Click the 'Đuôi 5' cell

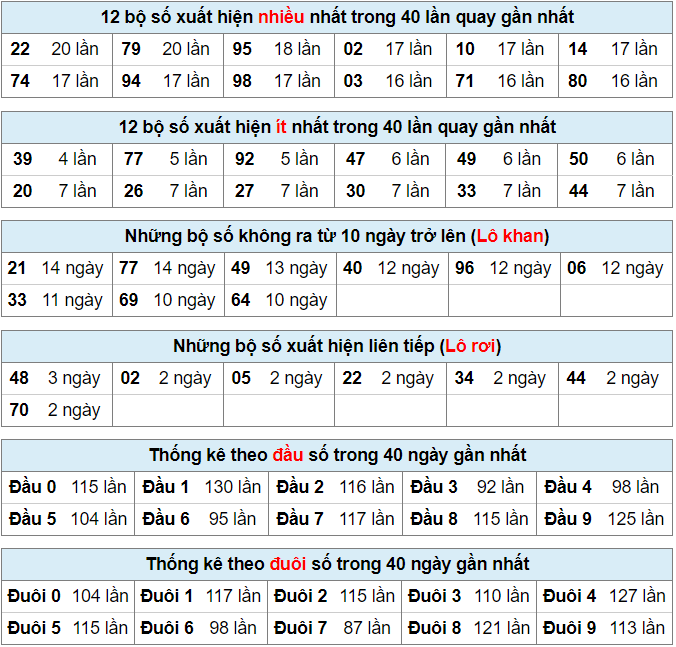tap(68, 628)
